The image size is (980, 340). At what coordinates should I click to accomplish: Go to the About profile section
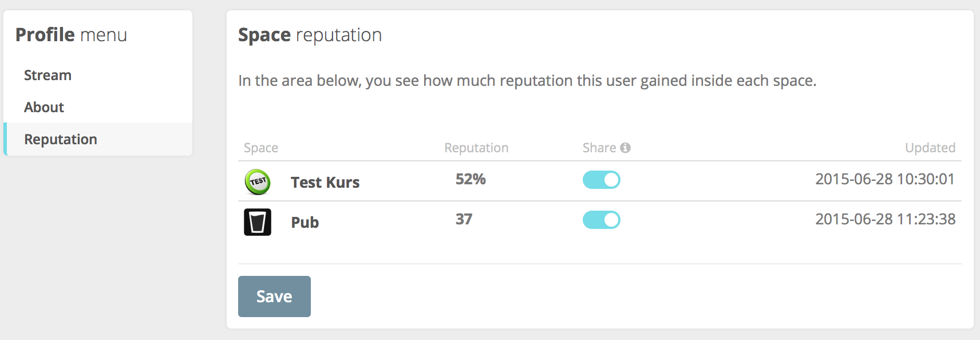click(x=44, y=107)
